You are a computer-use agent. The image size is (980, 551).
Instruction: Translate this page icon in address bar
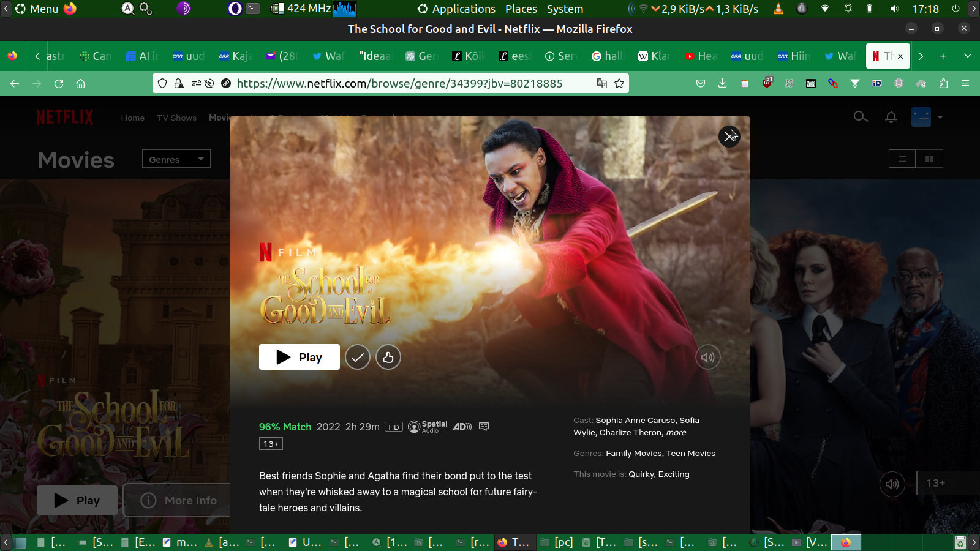pyautogui.click(x=602, y=83)
